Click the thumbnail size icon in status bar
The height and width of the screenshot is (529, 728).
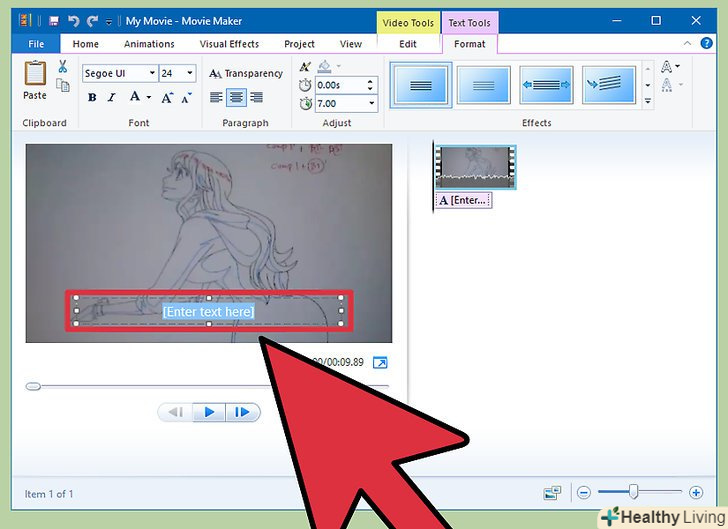(552, 493)
